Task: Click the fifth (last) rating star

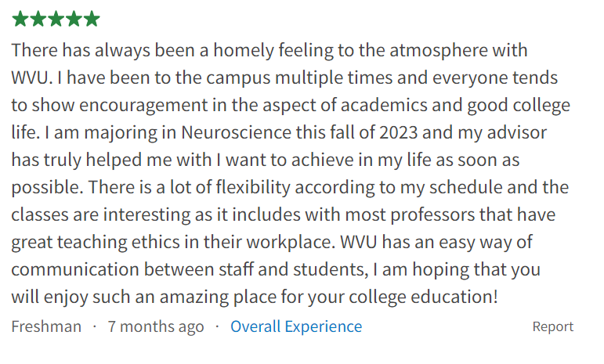Action: (x=92, y=19)
